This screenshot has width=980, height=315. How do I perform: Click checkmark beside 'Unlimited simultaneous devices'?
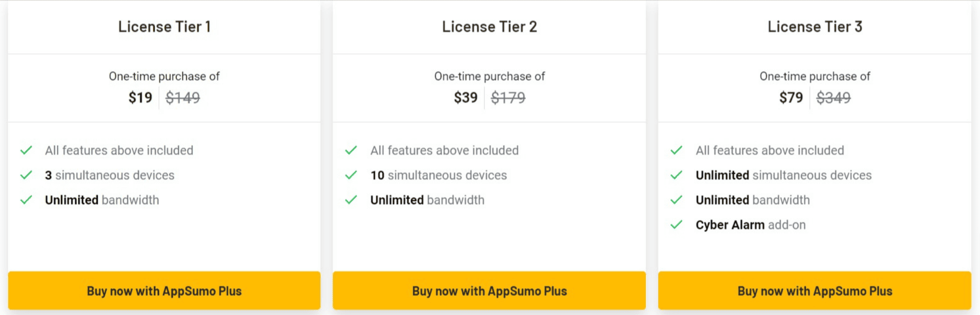click(677, 175)
